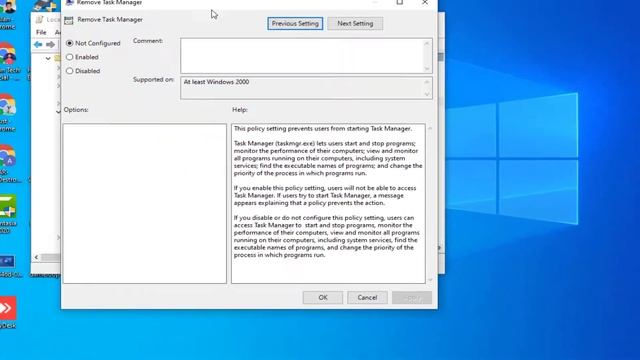Image resolution: width=640 pixels, height=360 pixels.
Task: Maximize the Remove Task Manager dialog
Action: 400,2
